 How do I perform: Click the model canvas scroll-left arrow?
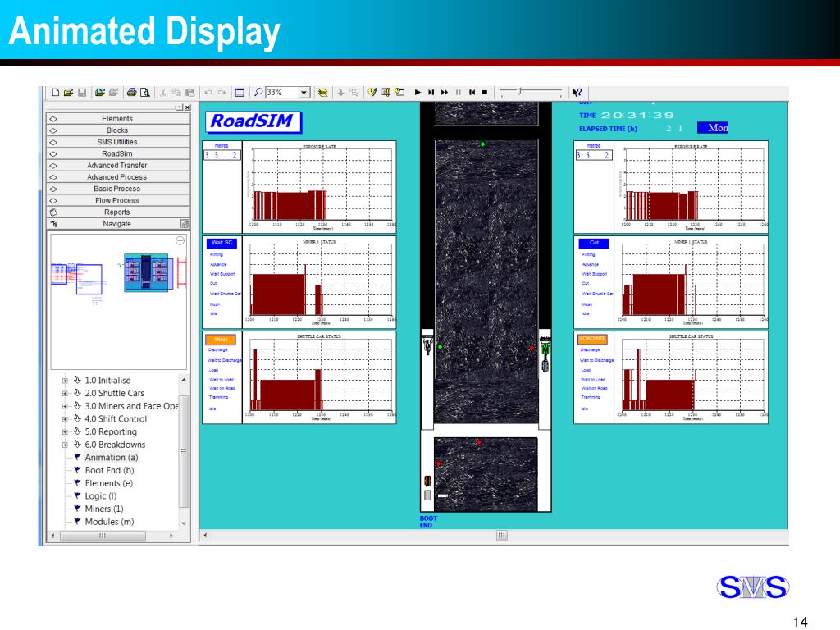point(205,536)
